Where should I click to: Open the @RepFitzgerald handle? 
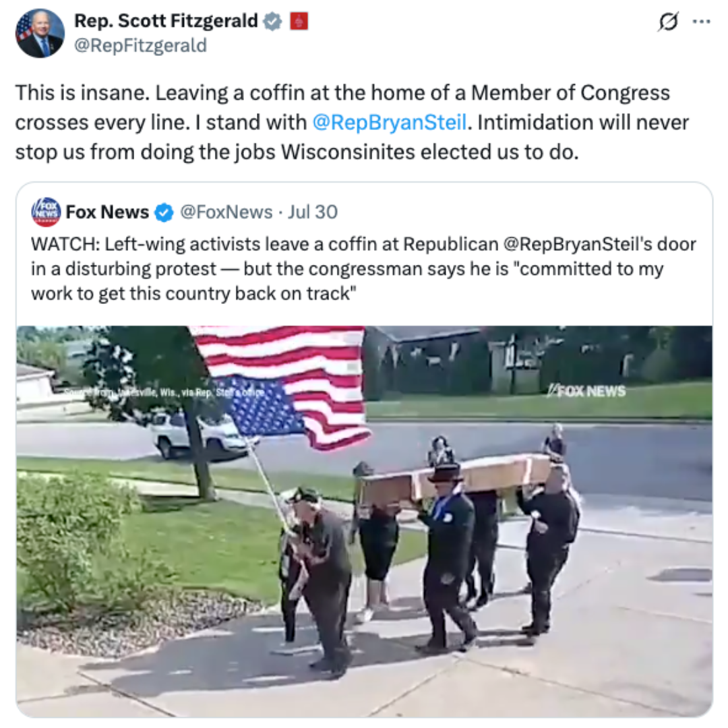tap(140, 46)
